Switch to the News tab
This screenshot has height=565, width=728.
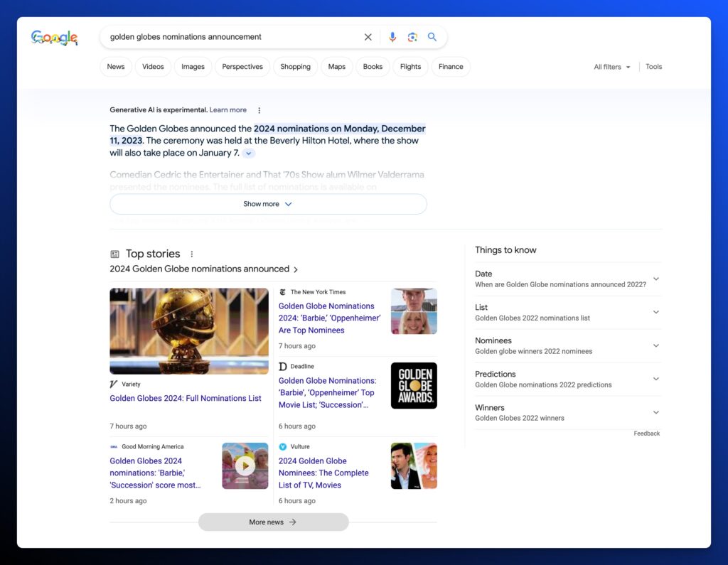(116, 67)
